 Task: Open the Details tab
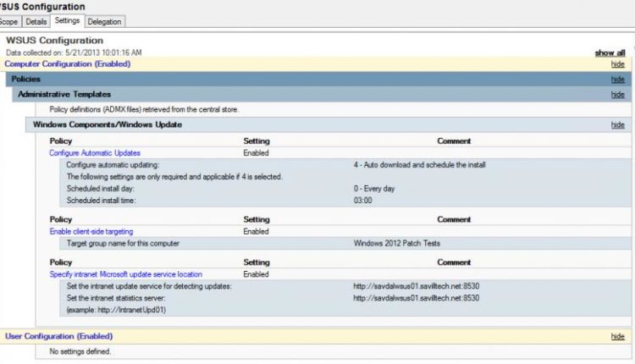[34, 21]
